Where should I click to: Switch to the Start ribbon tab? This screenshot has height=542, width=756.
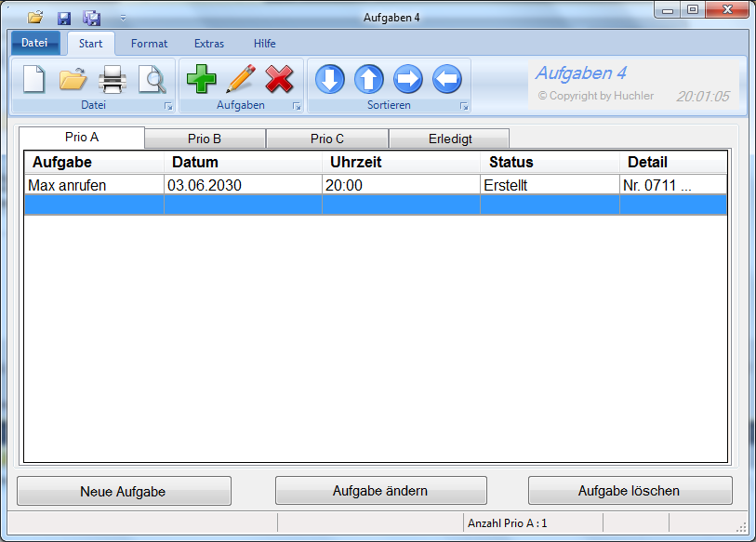pyautogui.click(x=90, y=44)
